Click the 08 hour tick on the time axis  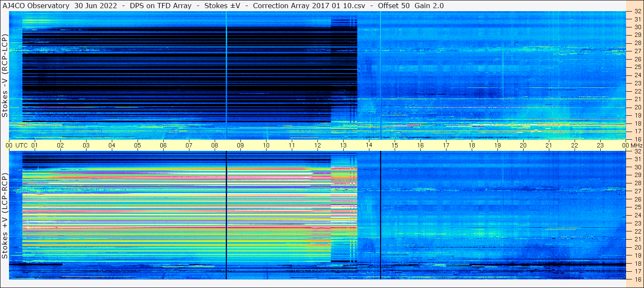[x=215, y=145]
